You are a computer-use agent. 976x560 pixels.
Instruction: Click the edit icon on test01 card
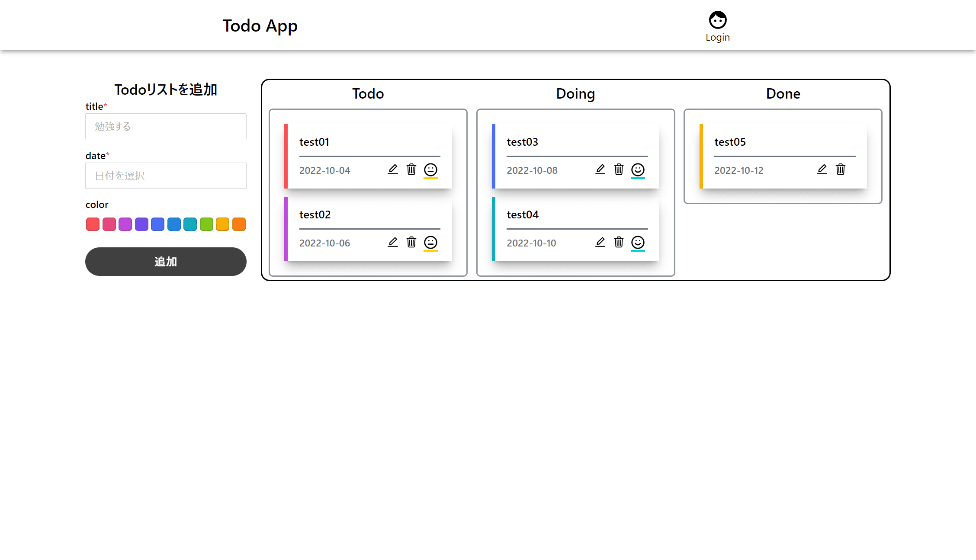[x=392, y=170]
